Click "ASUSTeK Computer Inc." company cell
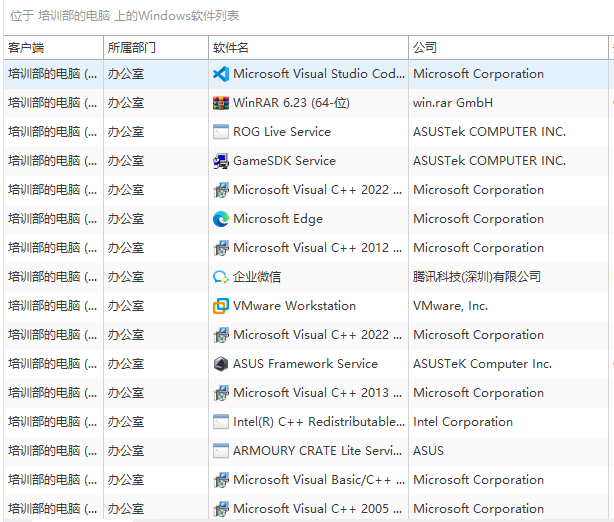The width and height of the screenshot is (614, 522). click(482, 364)
